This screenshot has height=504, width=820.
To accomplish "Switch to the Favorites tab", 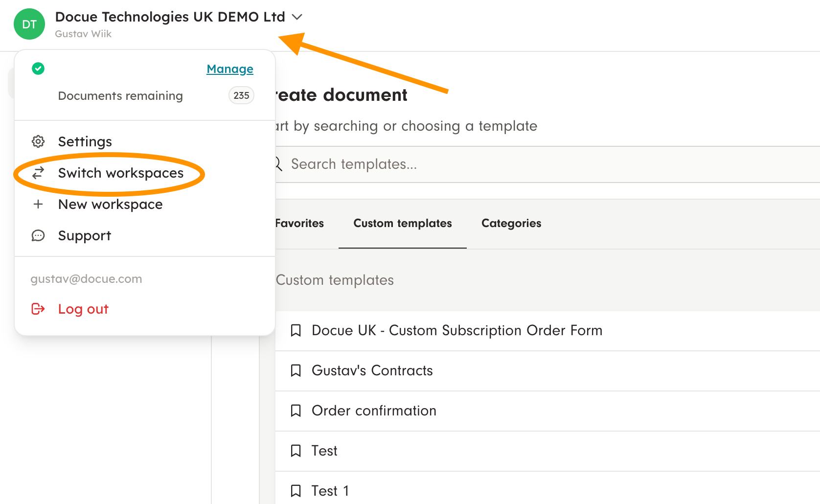I will point(299,224).
